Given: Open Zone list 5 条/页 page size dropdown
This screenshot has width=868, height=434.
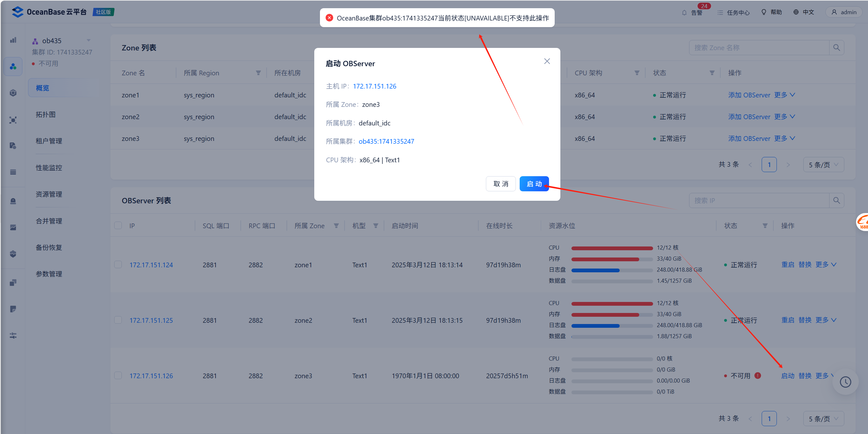Looking at the screenshot, I should pos(824,165).
